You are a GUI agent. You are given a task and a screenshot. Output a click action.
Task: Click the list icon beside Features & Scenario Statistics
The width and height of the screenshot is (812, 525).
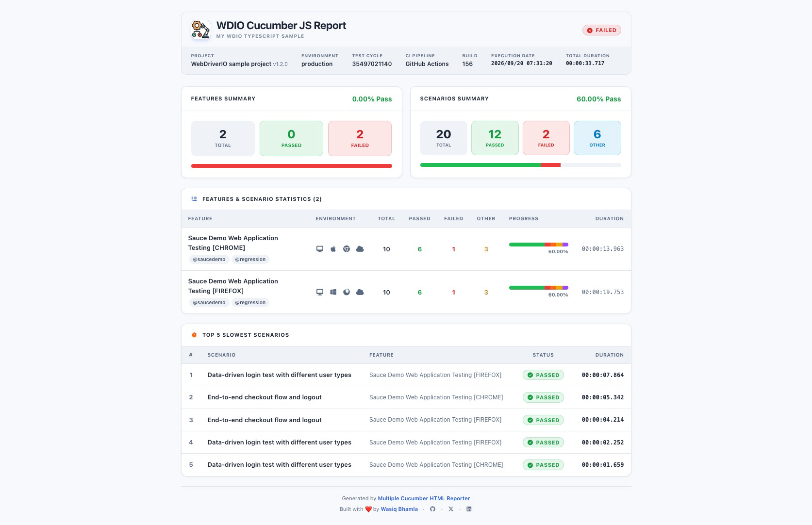194,199
